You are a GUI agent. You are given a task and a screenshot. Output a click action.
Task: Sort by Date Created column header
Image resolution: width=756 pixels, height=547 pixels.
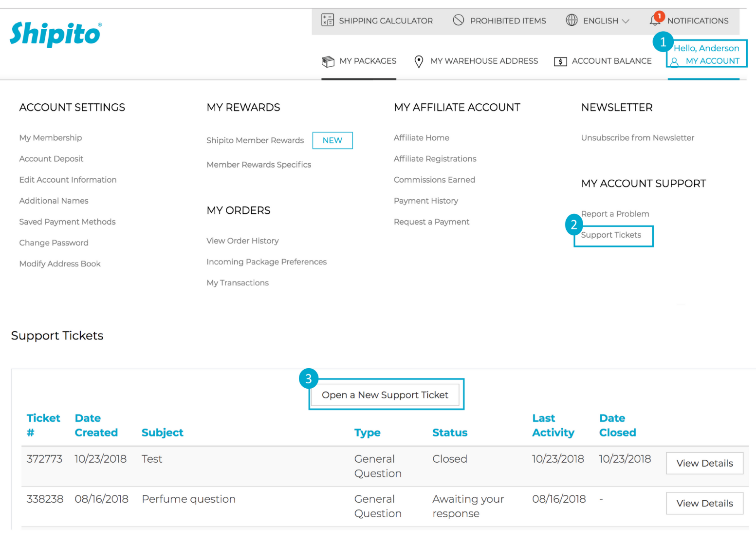(96, 425)
